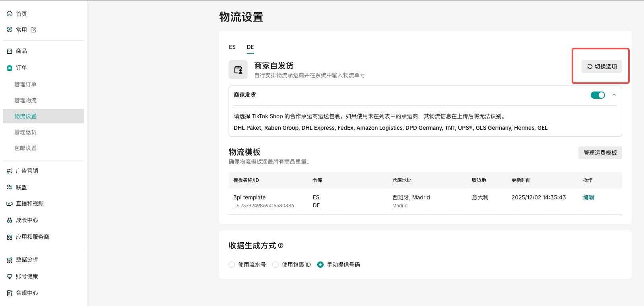644x306 pixels.
Task: Click the 切换选项 button
Action: 601,66
